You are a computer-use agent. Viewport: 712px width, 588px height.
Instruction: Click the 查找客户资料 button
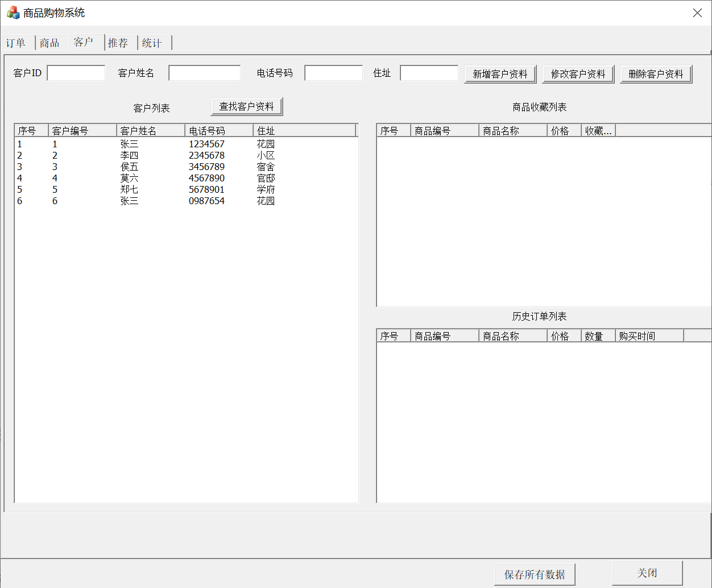point(247,106)
